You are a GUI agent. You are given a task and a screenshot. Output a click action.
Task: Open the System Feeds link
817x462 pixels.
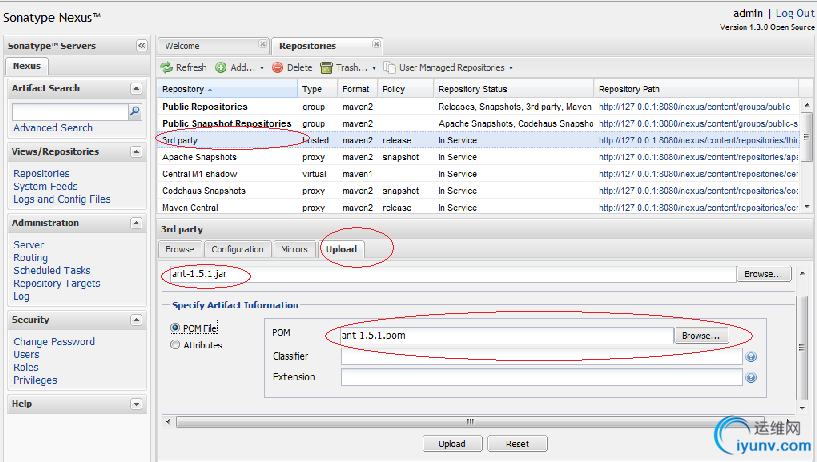coord(45,186)
